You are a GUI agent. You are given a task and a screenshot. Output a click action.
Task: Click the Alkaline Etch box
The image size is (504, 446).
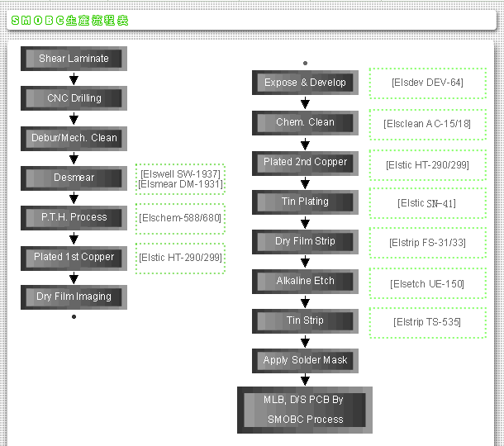(x=305, y=281)
